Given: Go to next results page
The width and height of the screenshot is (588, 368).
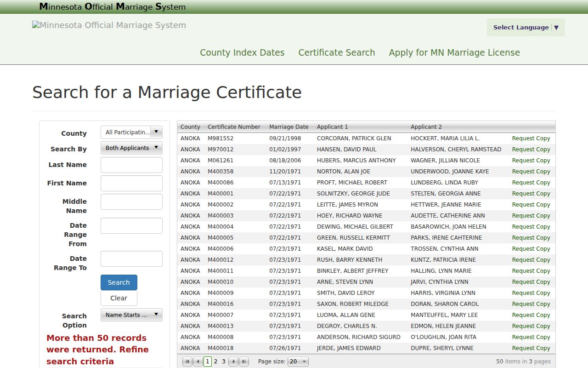Looking at the screenshot, I should coord(234,362).
